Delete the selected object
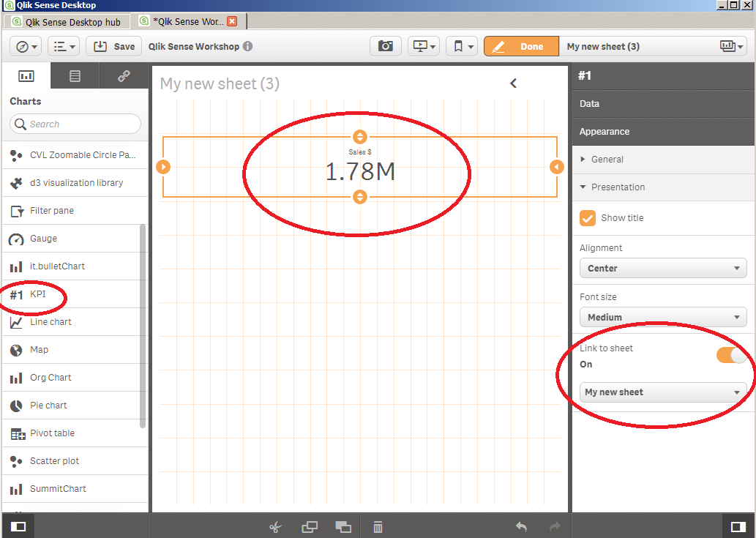Screen dimensions: 756x538 point(378,527)
